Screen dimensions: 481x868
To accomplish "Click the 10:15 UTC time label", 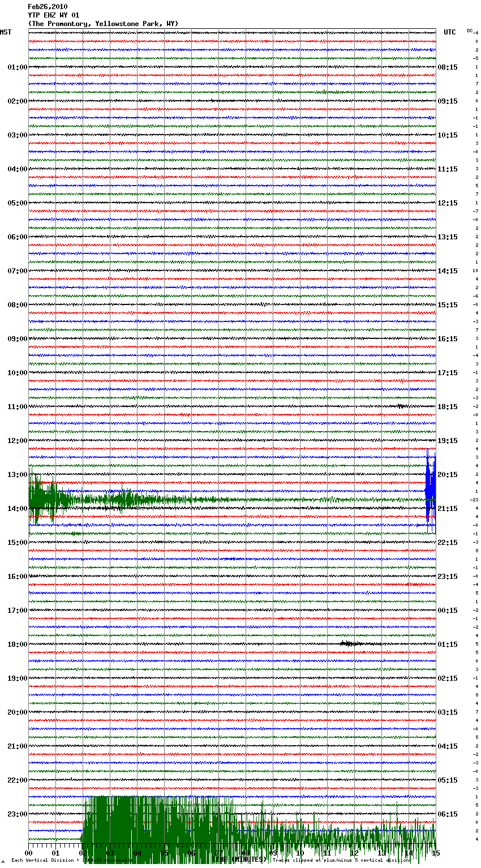I will [x=448, y=135].
